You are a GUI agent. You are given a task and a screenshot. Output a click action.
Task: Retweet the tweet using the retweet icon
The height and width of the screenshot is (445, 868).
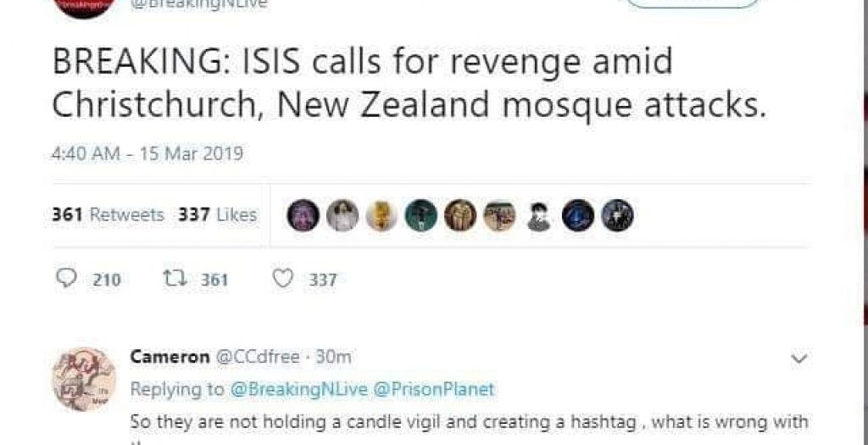[173, 279]
